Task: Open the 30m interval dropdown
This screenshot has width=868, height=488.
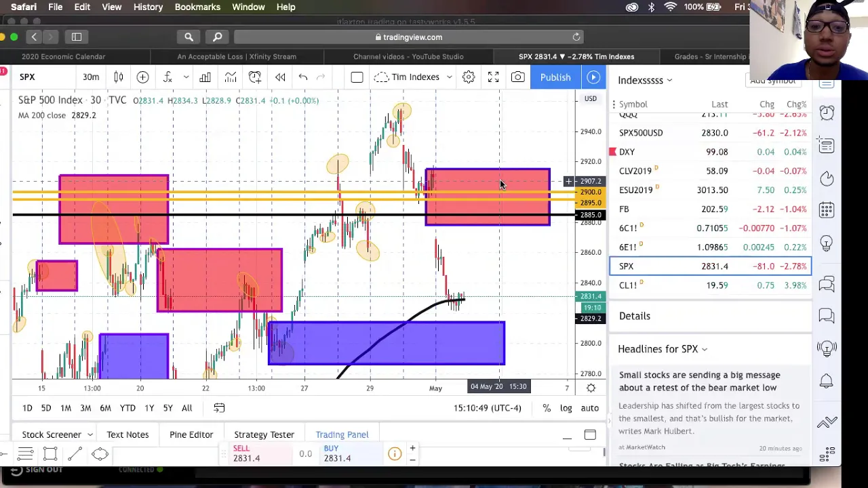Action: click(91, 77)
